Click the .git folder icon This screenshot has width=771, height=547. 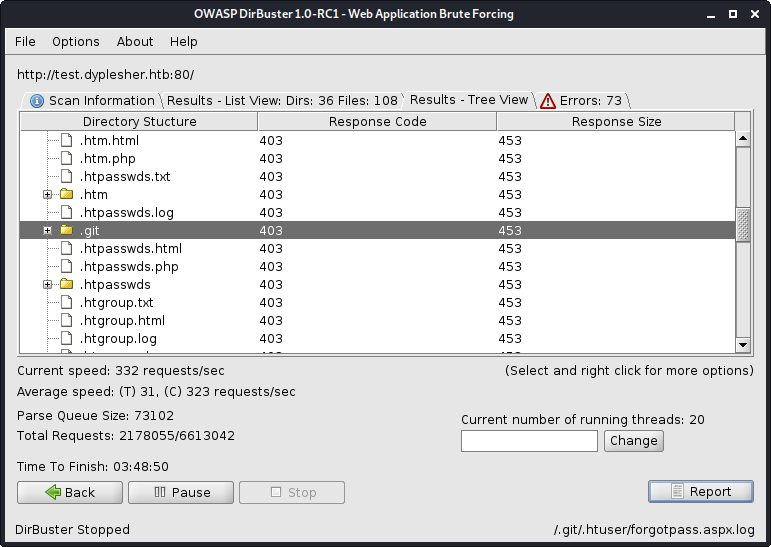click(x=66, y=230)
